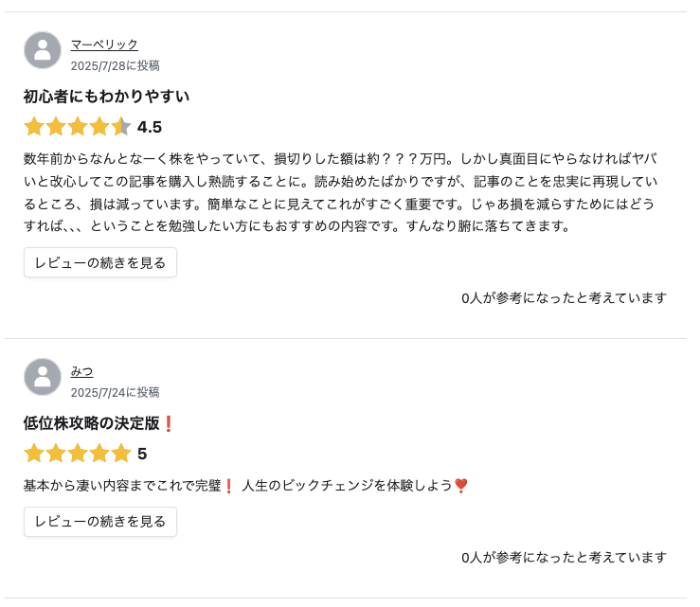700x607 pixels.
Task: Click the half-filled fifth star of the 4.5 rating
Action: pos(121,127)
